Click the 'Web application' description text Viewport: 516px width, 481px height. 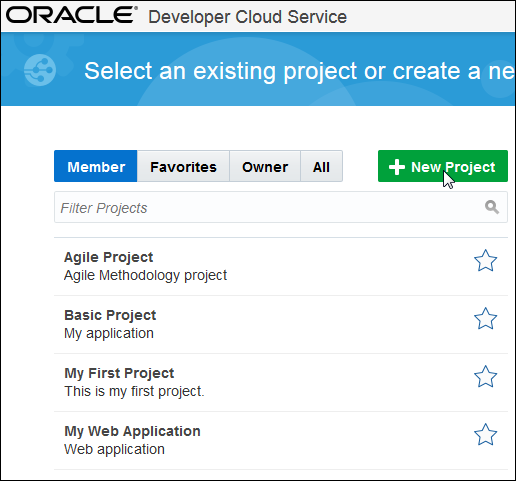click(114, 449)
